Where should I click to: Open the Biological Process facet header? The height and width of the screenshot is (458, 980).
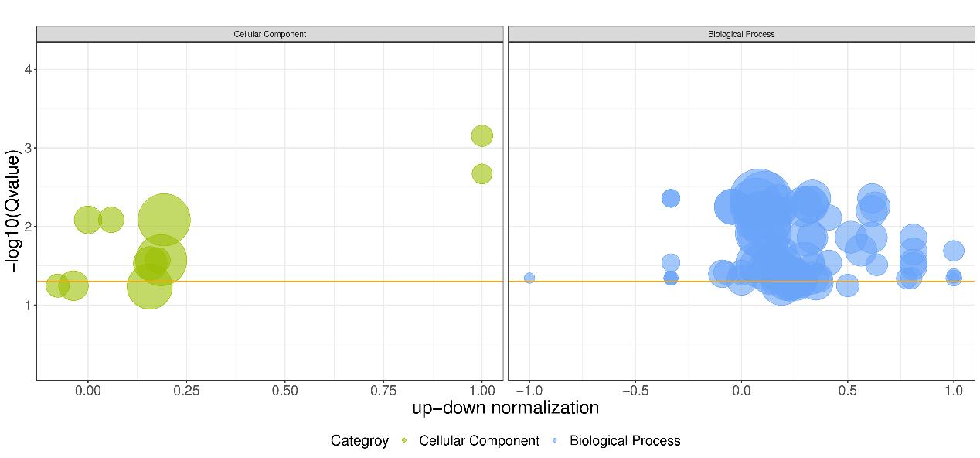pyautogui.click(x=740, y=34)
